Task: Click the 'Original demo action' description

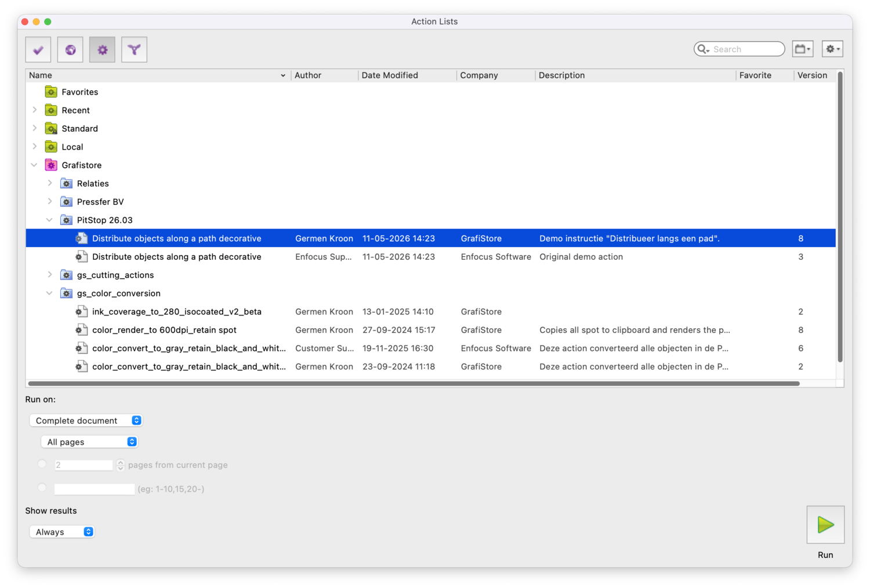Action: point(581,257)
